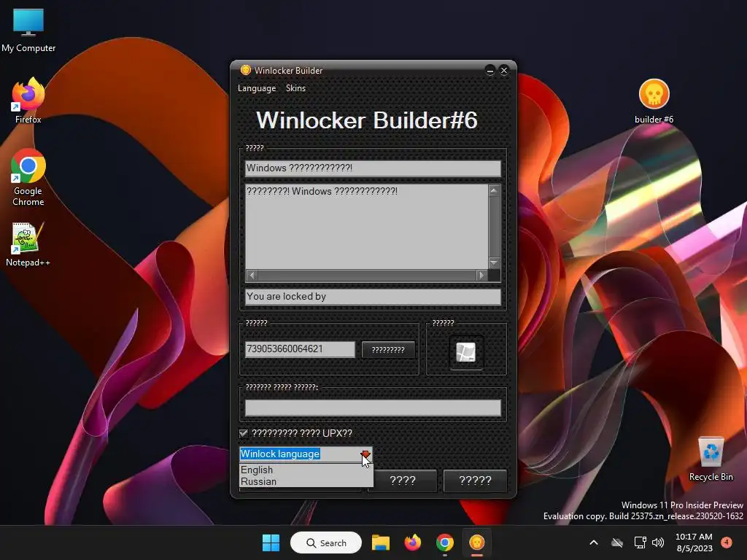Click the message area scroll up arrow
The height and width of the screenshot is (560, 747).
pyautogui.click(x=494, y=190)
